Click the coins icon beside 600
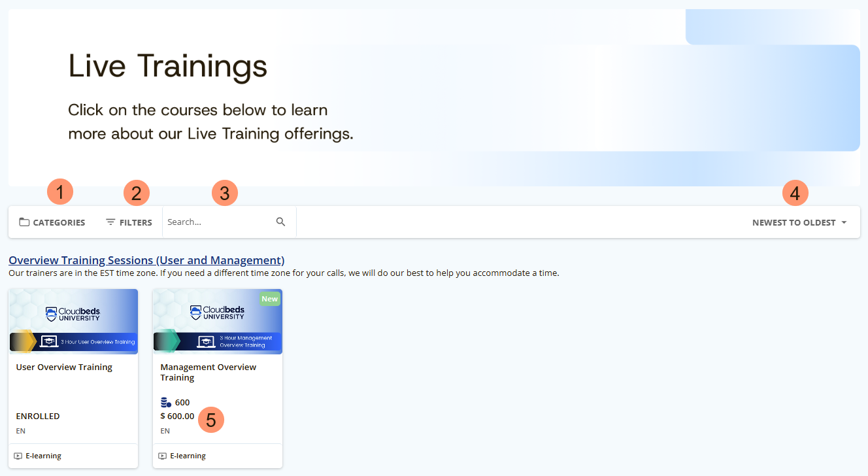The image size is (868, 476). (166, 403)
